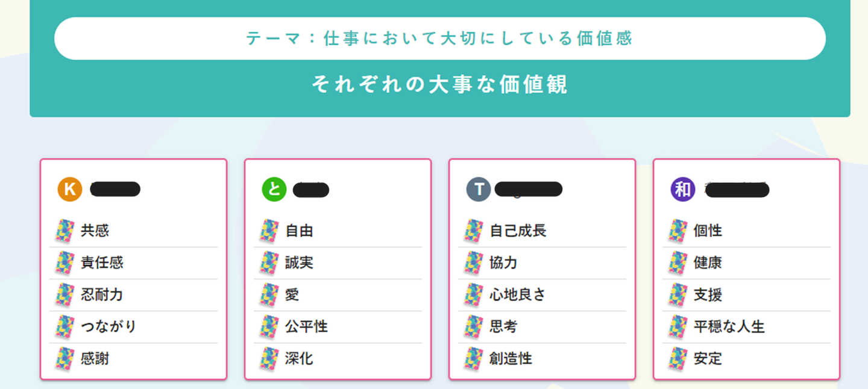Click the green と avatar
868x389 pixels.
(x=274, y=189)
